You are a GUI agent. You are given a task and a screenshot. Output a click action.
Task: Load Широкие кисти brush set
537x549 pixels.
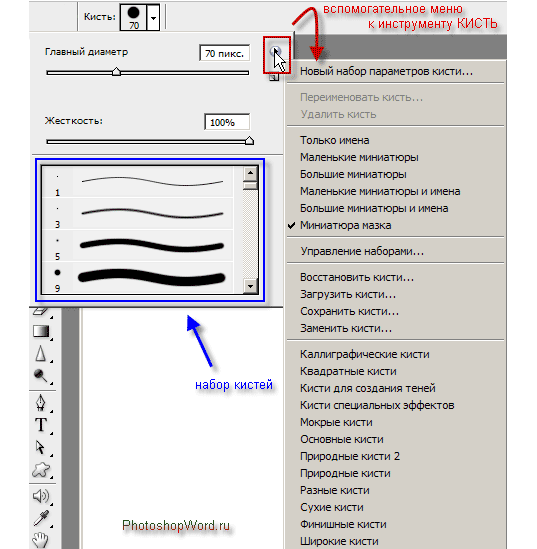pyautogui.click(x=396, y=541)
